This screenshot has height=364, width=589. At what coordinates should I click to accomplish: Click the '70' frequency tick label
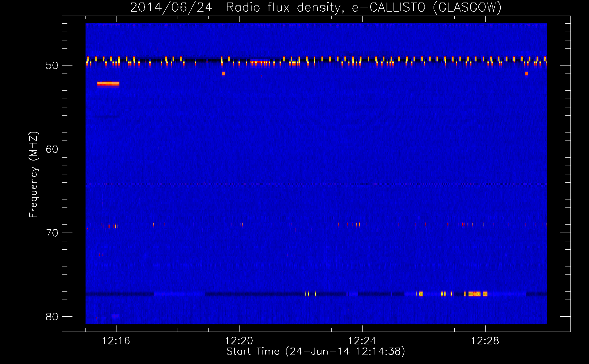52,233
